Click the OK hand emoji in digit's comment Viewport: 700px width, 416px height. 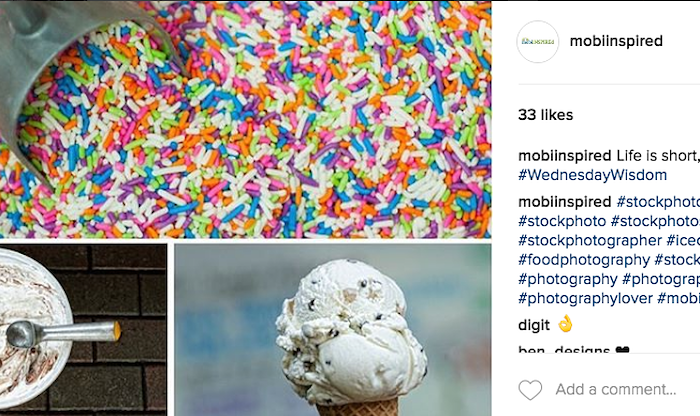coord(565,324)
